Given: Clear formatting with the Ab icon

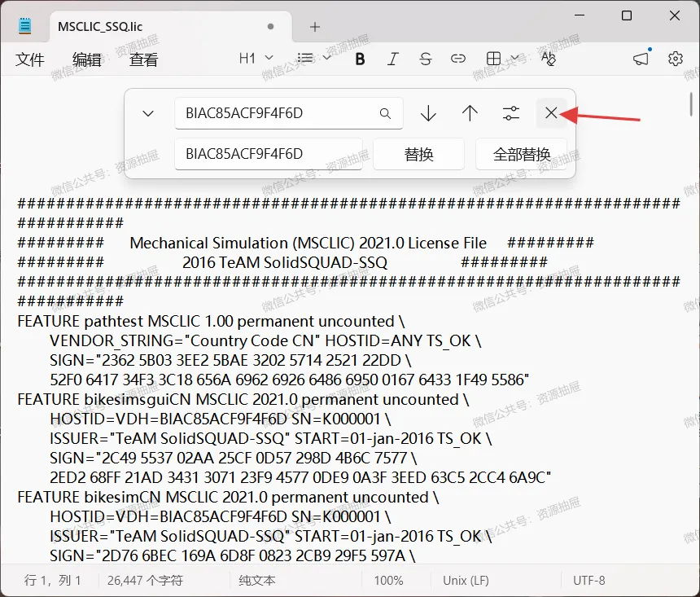Looking at the screenshot, I should [548, 58].
